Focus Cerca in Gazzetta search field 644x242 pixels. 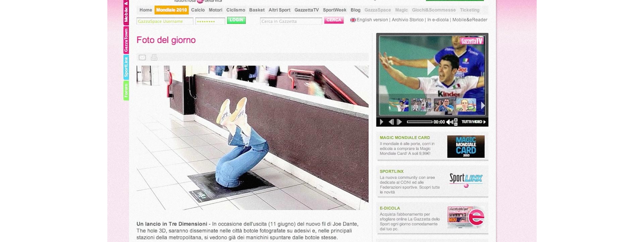coord(291,22)
